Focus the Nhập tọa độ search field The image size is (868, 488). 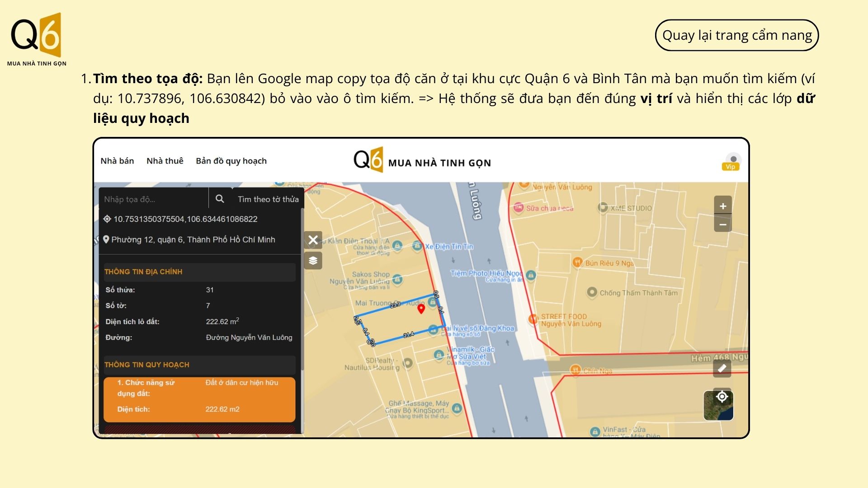point(154,199)
